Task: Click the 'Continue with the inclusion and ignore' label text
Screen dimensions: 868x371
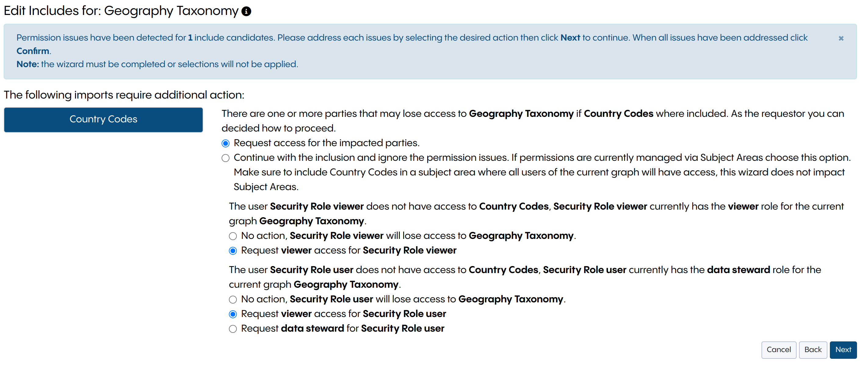Action: pyautogui.click(x=371, y=158)
